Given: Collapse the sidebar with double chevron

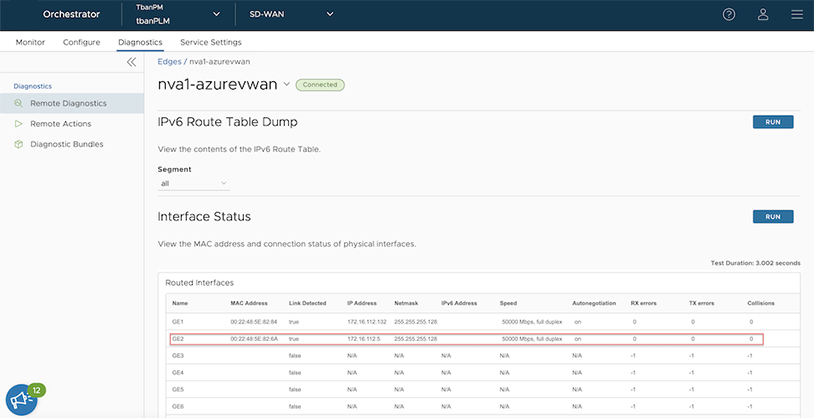Looking at the screenshot, I should point(131,62).
